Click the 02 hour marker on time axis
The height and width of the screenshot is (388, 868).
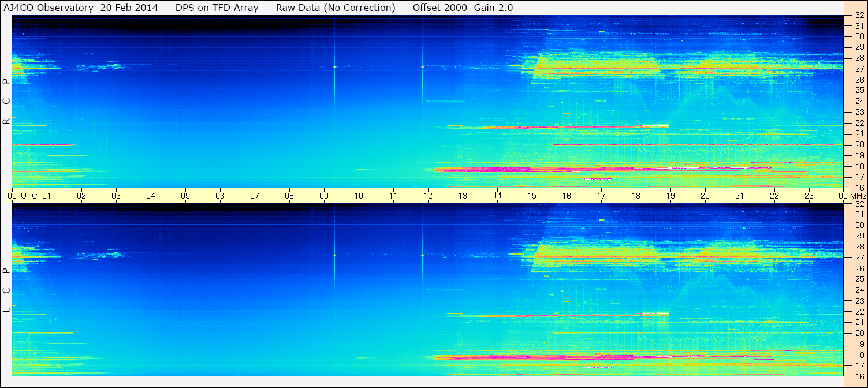click(81, 196)
